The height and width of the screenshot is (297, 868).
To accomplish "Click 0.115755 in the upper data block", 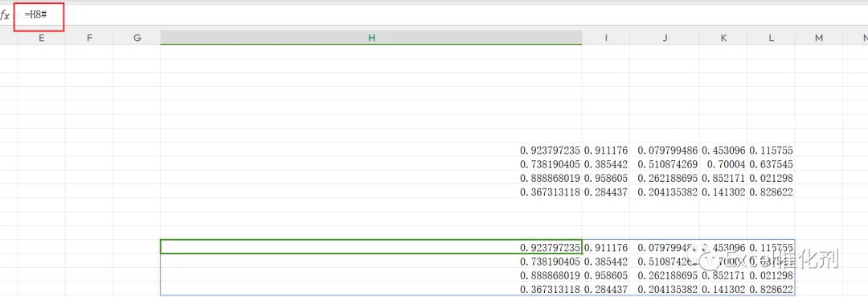I will coord(771,151).
